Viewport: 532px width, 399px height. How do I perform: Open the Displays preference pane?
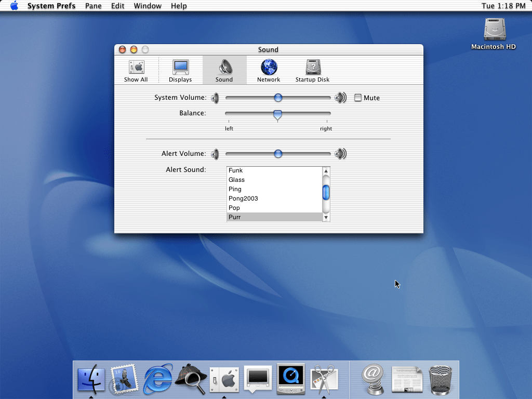pos(180,71)
